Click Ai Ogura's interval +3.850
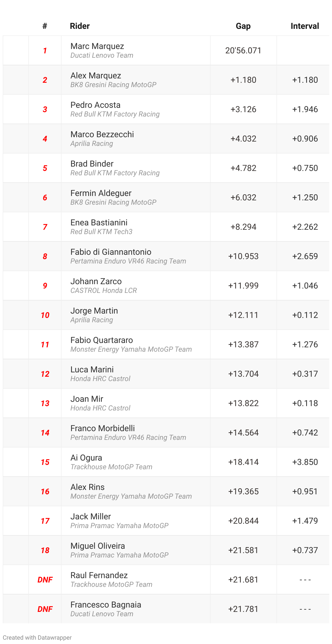The width and height of the screenshot is (332, 644). [x=305, y=462]
